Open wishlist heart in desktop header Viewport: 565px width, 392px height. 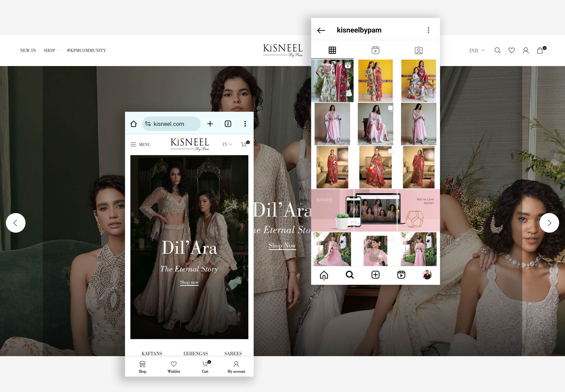[512, 50]
